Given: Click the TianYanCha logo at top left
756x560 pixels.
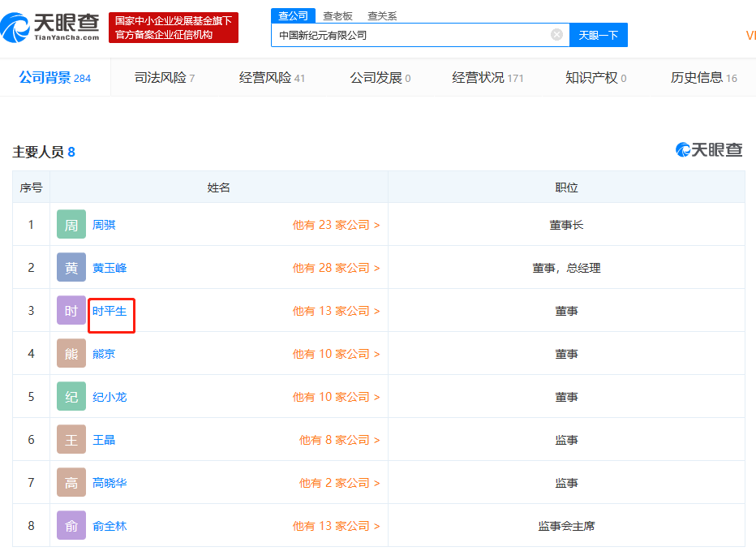Looking at the screenshot, I should [50, 28].
